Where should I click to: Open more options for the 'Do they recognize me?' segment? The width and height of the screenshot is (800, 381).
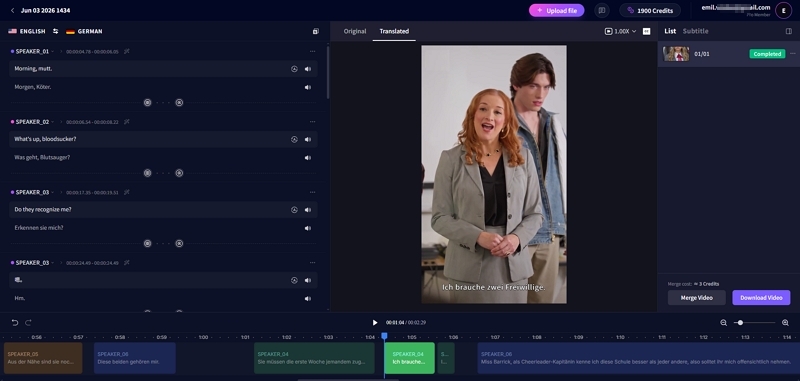312,192
